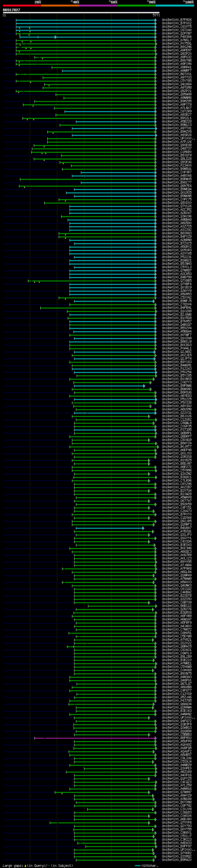The image size is (197, 868).
Task: Click the white query length bar
Action: point(81,12)
